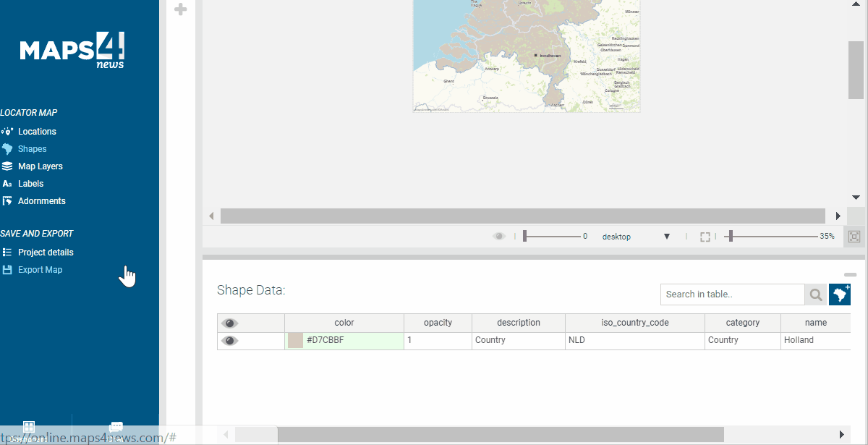Screen dimensions: 868x445
Task: Adjust the 35% zoom slider
Action: [773, 237]
